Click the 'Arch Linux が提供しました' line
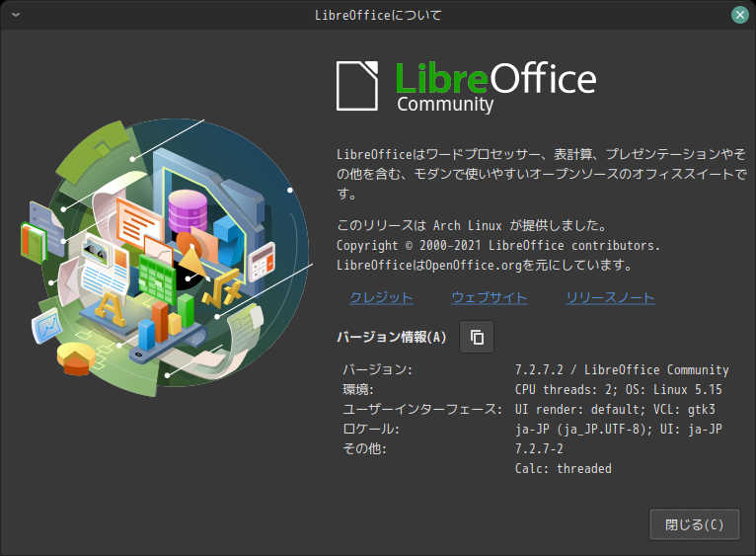This screenshot has width=756, height=556. [x=471, y=225]
